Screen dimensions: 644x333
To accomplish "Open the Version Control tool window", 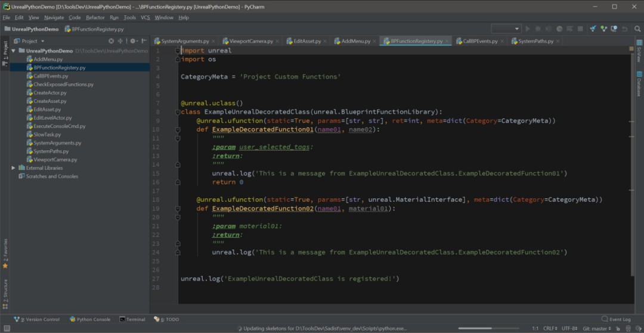I will click(x=36, y=319).
